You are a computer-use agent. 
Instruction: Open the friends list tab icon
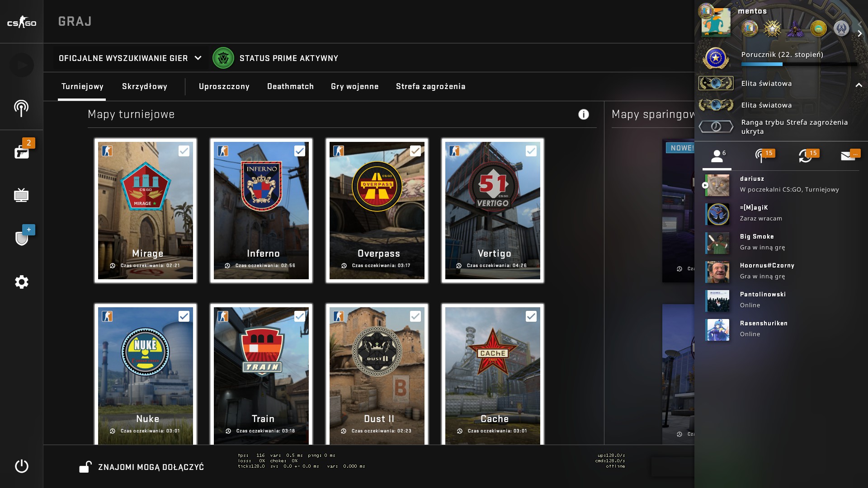click(717, 156)
